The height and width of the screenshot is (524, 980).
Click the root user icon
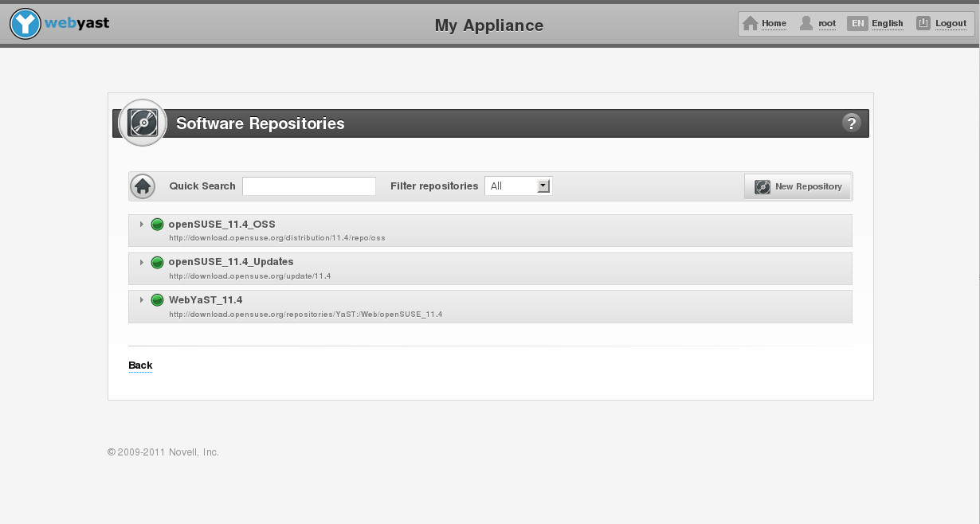pos(806,23)
